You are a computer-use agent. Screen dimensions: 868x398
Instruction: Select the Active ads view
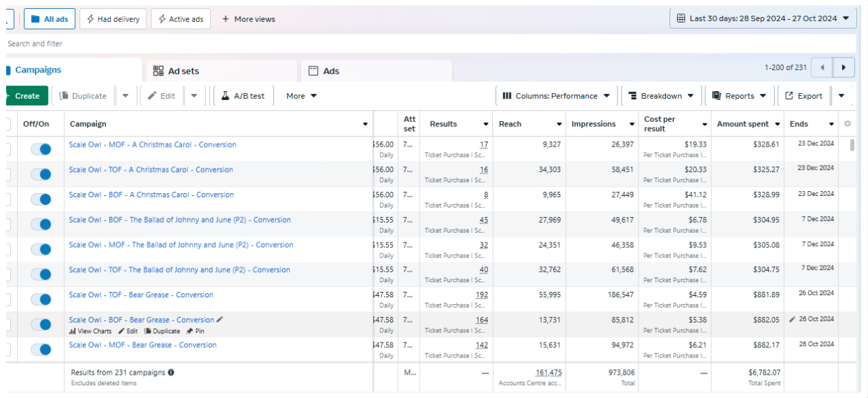tap(181, 19)
